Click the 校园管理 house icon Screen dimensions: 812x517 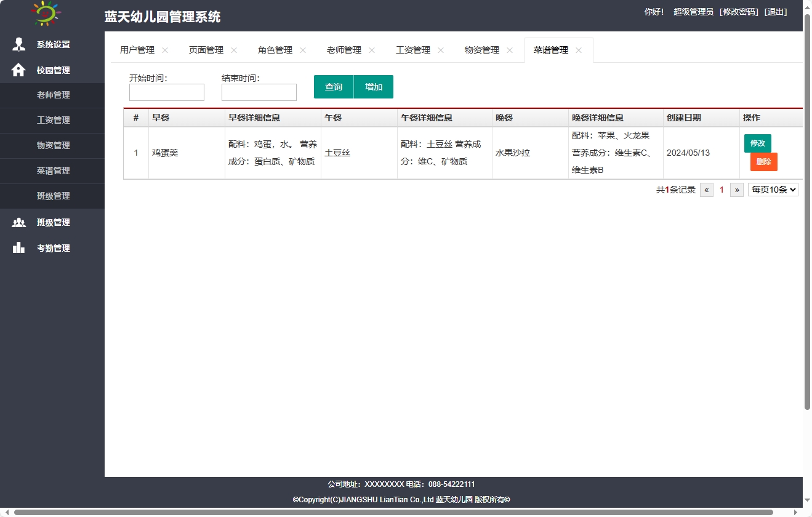(18, 70)
